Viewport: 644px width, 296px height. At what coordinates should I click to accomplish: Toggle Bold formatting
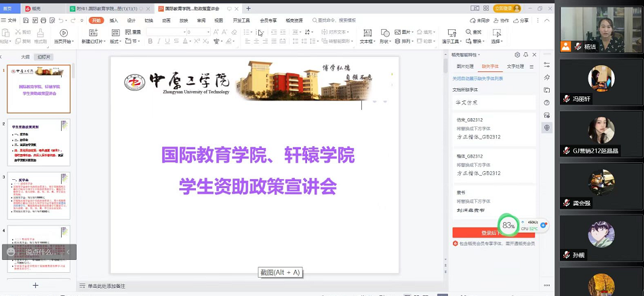point(150,41)
